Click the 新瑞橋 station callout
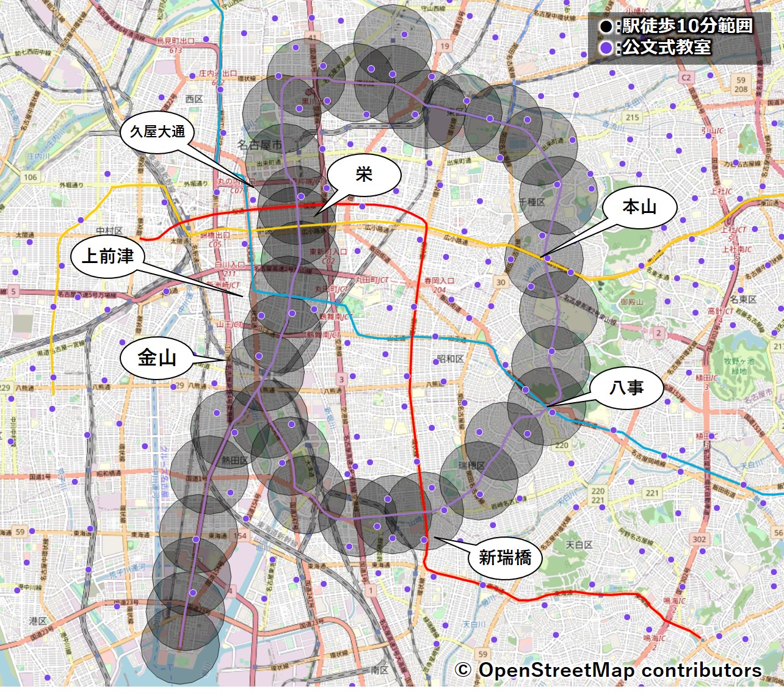This screenshot has width=784, height=700. pyautogui.click(x=504, y=557)
